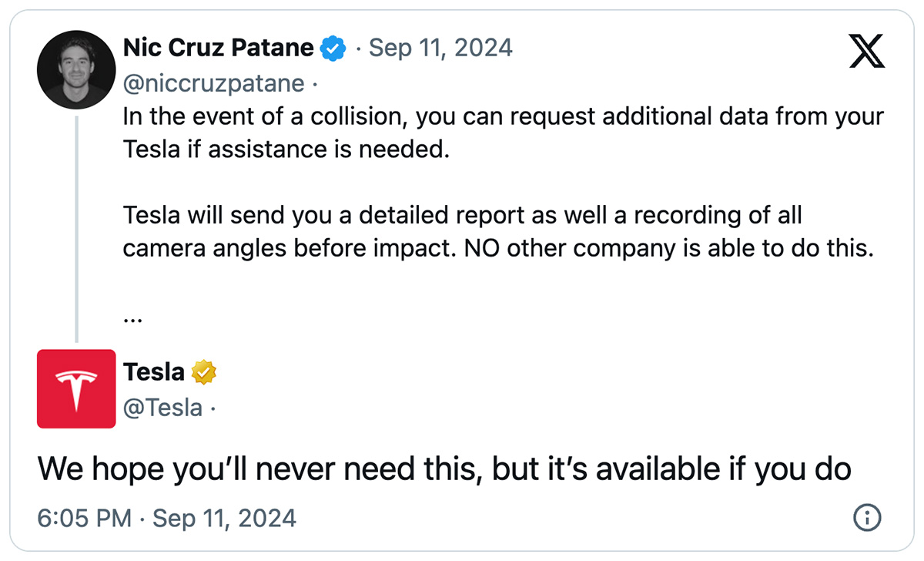This screenshot has height=561, width=924.
Task: Click the info circle icon
Action: [867, 518]
